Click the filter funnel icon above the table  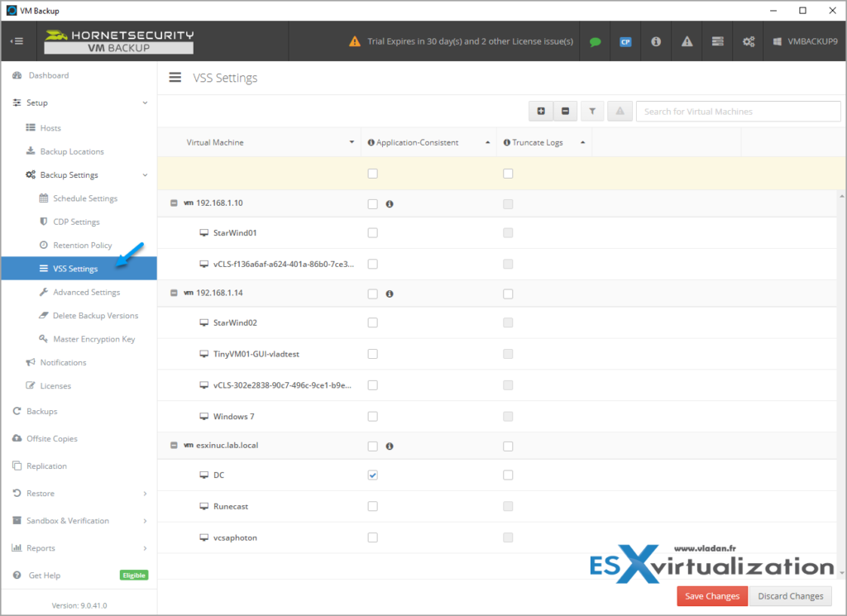(593, 111)
